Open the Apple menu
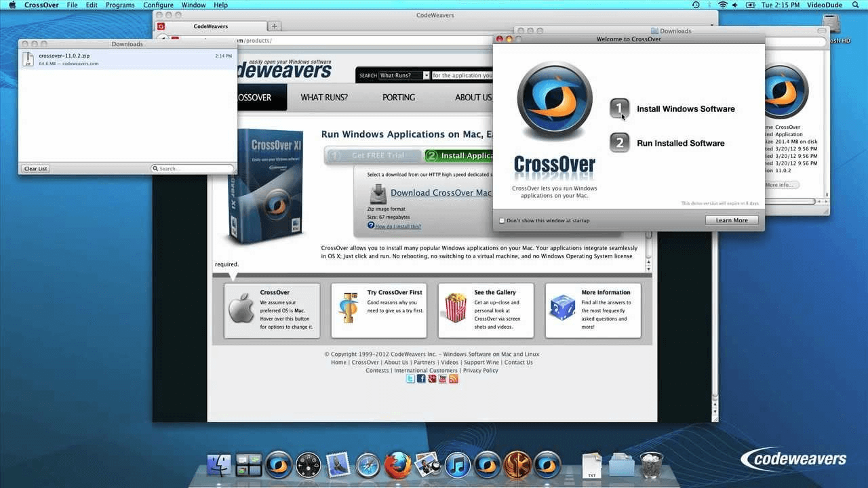The height and width of the screenshot is (488, 868). 12,5
